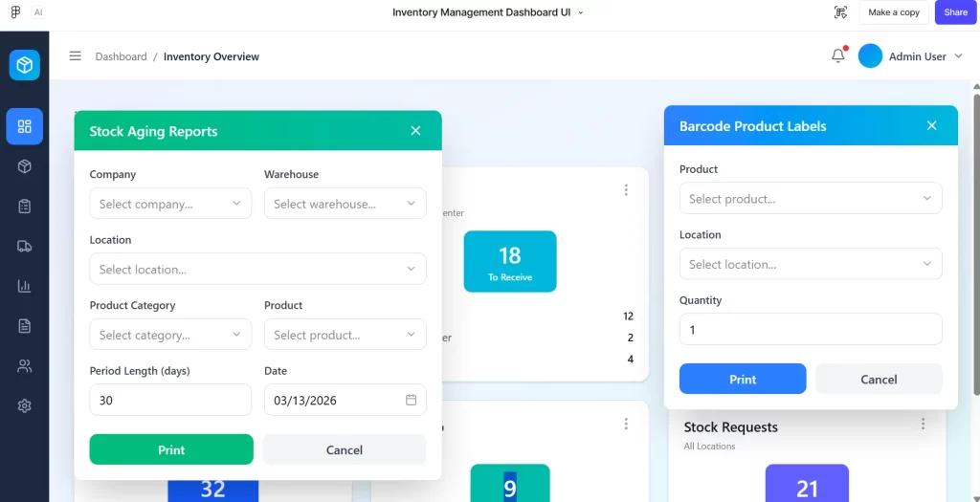Click the 18 To Receive tile
Viewport: 980px width, 502px height.
[510, 262]
